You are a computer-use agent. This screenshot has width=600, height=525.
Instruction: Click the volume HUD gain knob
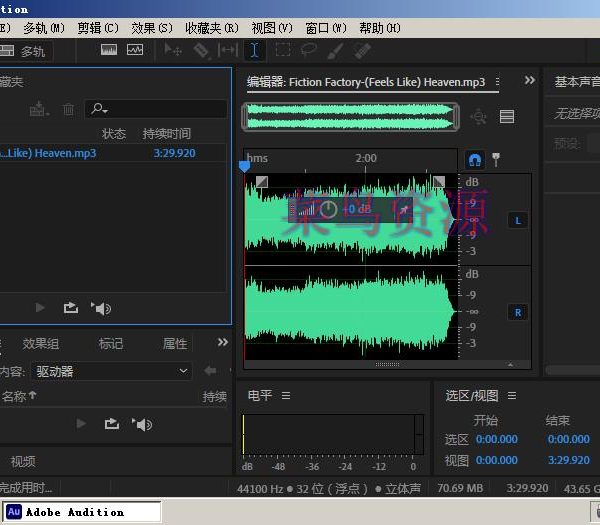tap(328, 209)
